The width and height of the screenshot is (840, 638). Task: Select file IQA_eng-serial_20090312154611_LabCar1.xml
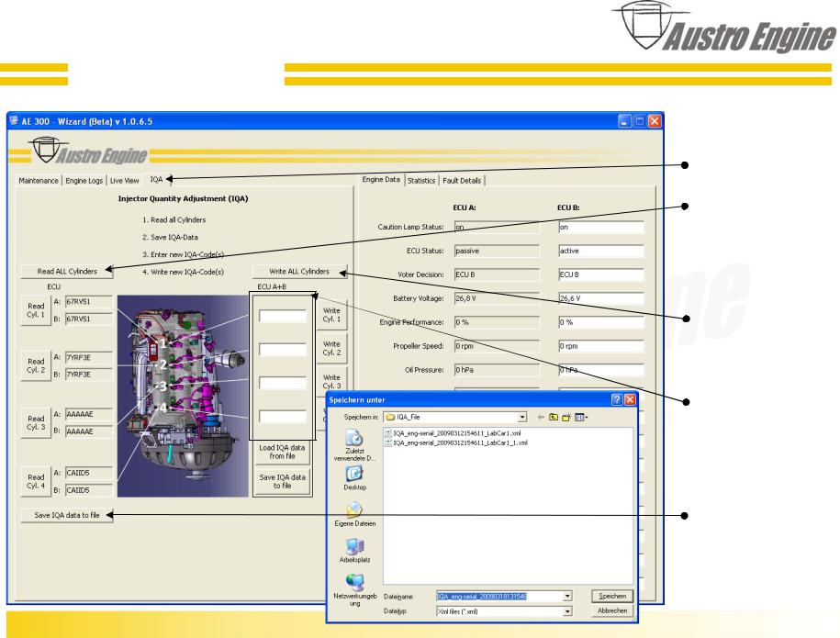tap(453, 433)
